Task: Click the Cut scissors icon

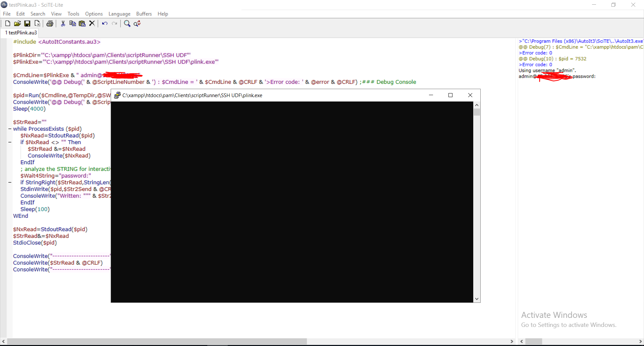Action: click(x=63, y=23)
